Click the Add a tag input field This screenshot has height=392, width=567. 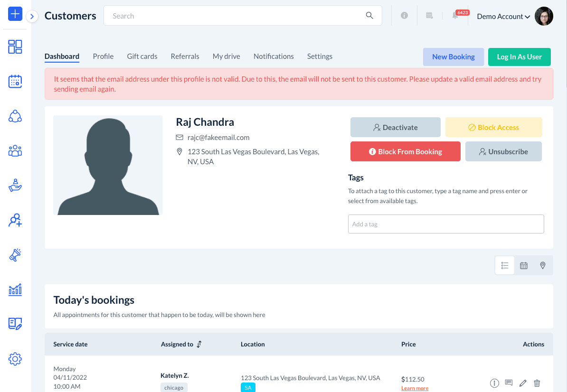click(446, 224)
